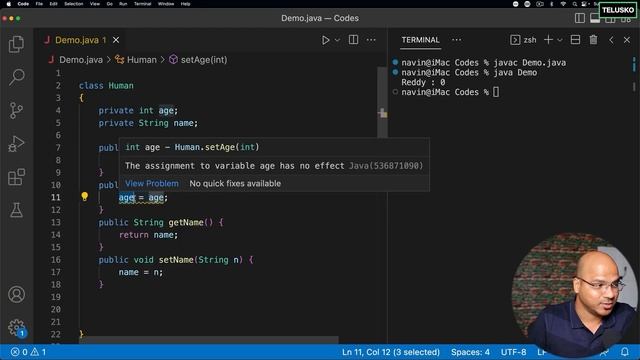Kill terminal with trash icon
The height and width of the screenshot is (360, 640).
593,40
